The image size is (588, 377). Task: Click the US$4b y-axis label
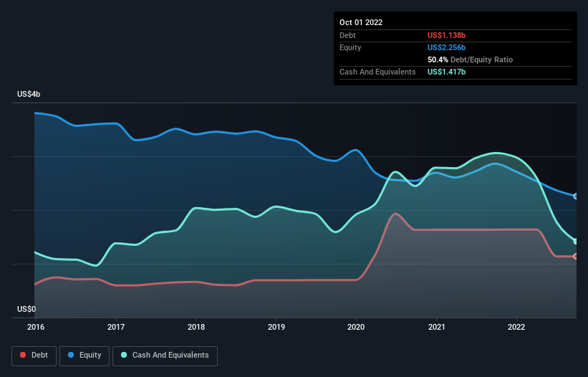[x=29, y=94]
